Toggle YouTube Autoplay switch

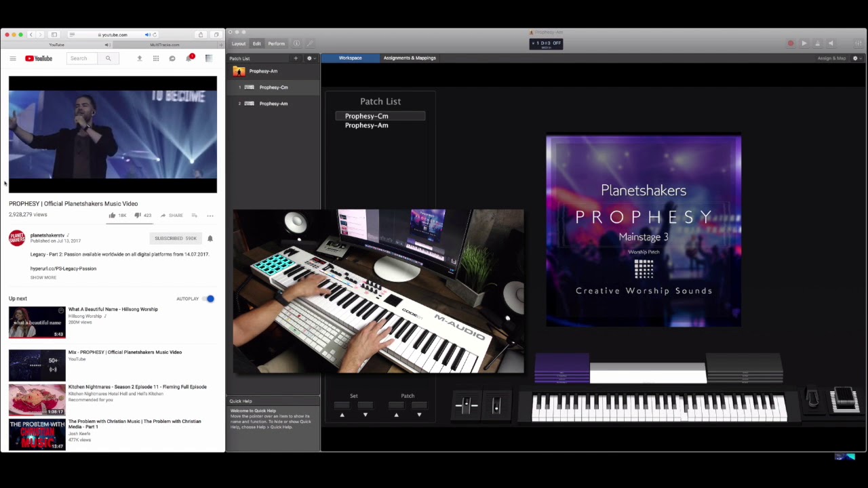(x=208, y=299)
